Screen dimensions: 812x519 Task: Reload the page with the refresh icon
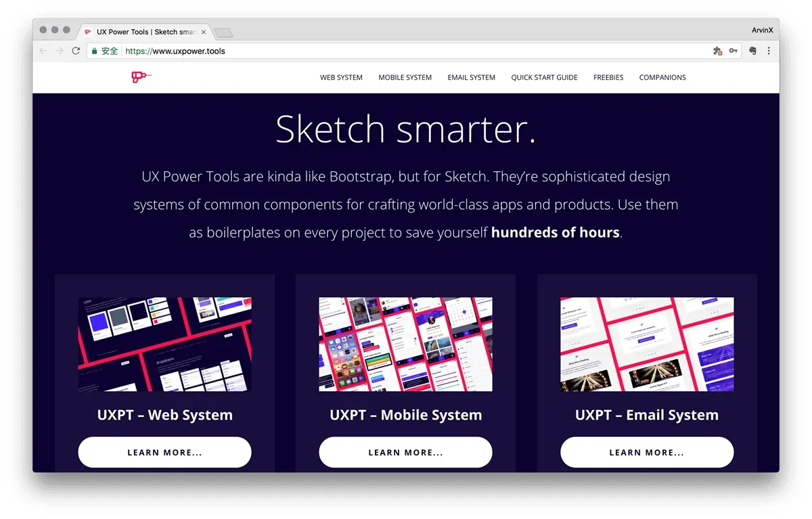tap(76, 51)
